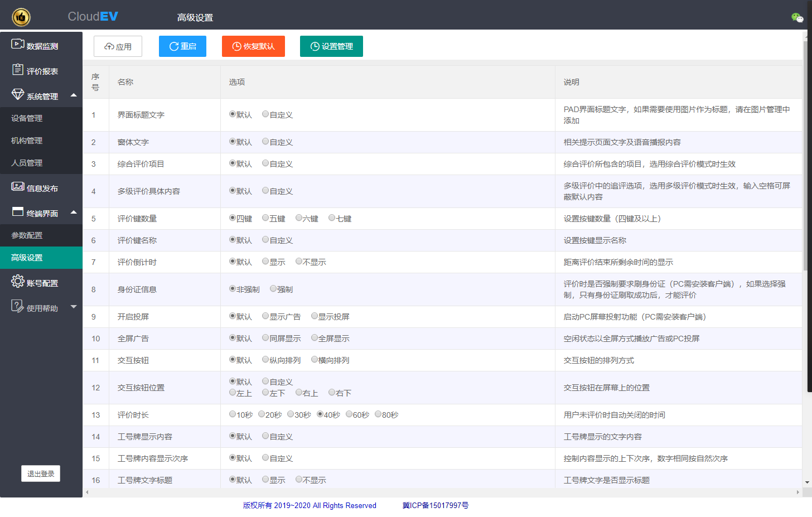Image resolution: width=812 pixels, height=517 pixels.
Task: Open the 冀ICP备15017997号 link
Action: point(436,505)
